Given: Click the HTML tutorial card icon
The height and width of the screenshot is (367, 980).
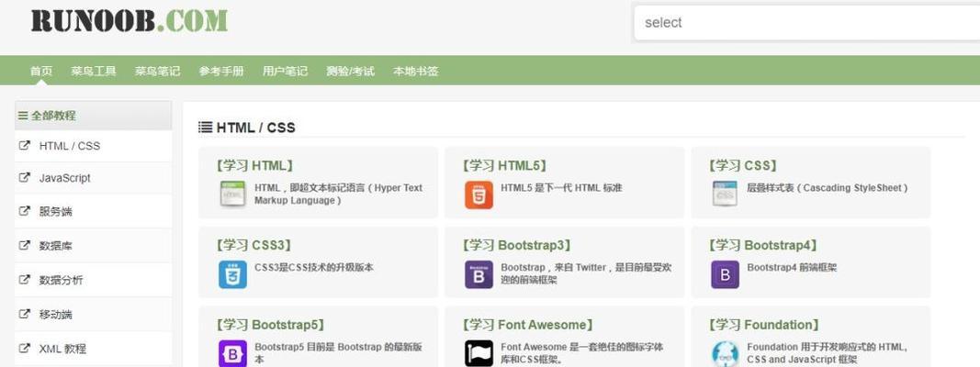Looking at the screenshot, I should click(x=232, y=194).
